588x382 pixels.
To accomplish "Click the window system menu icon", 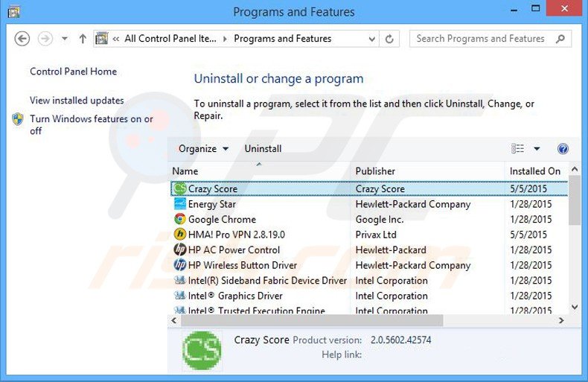I will (14, 12).
